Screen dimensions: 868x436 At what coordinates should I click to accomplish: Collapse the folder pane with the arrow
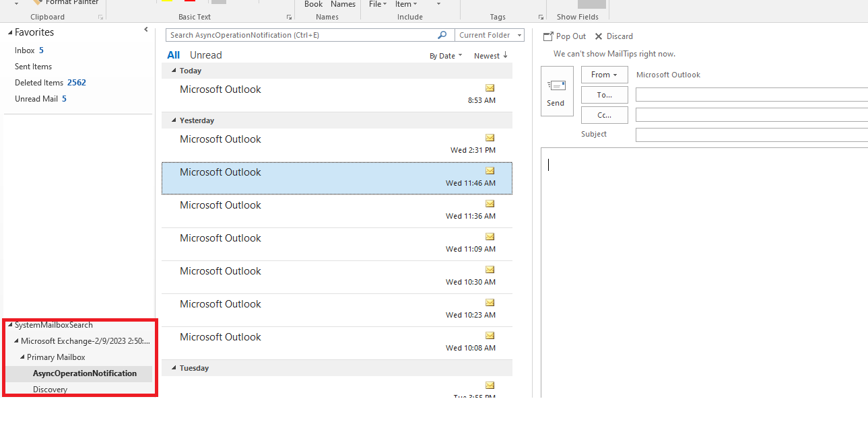[146, 30]
